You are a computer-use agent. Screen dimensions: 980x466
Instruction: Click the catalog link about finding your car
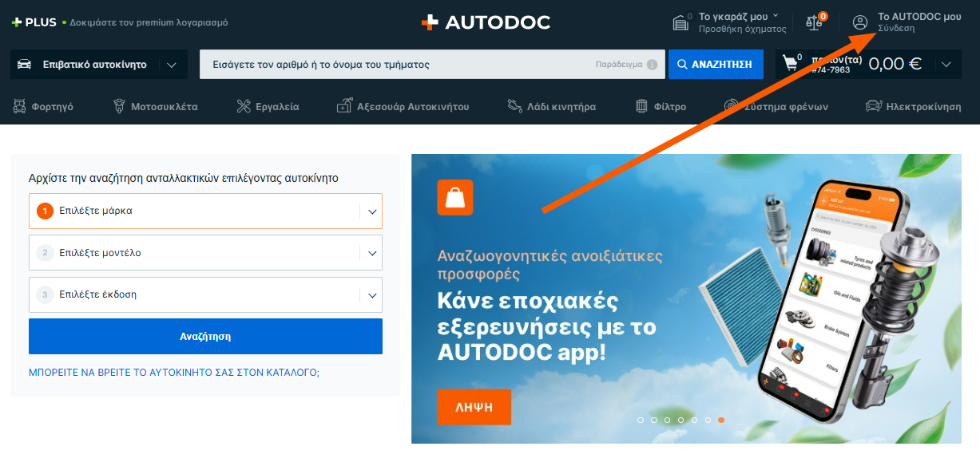(x=174, y=373)
